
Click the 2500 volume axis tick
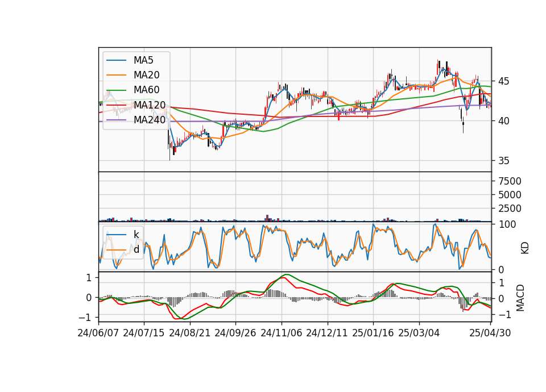pos(510,208)
